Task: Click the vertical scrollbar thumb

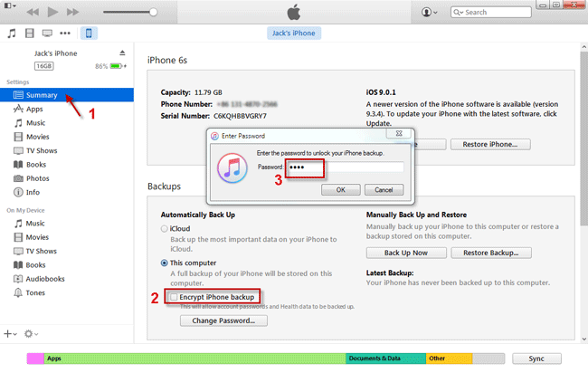Action: [583, 139]
